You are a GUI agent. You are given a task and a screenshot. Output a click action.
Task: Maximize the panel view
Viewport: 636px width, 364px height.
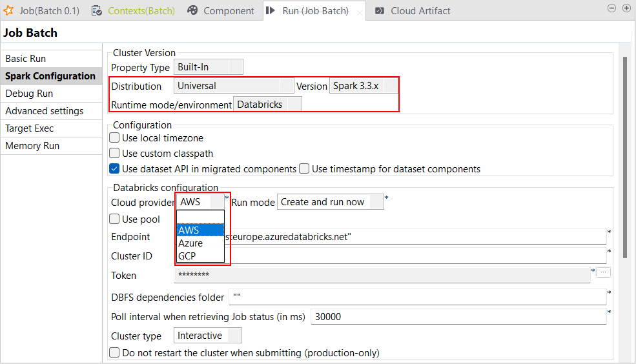tap(626, 8)
